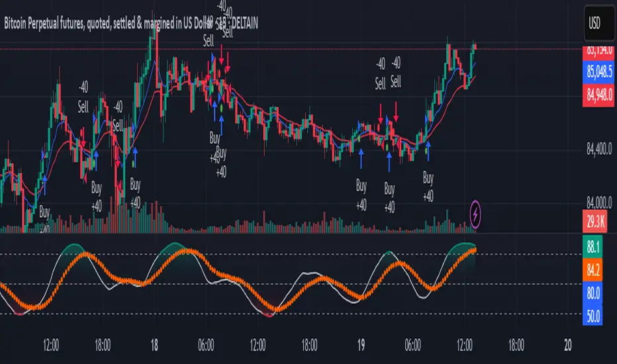617x364 pixels.
Task: Click the green 88.1 indicator value
Action: click(593, 247)
